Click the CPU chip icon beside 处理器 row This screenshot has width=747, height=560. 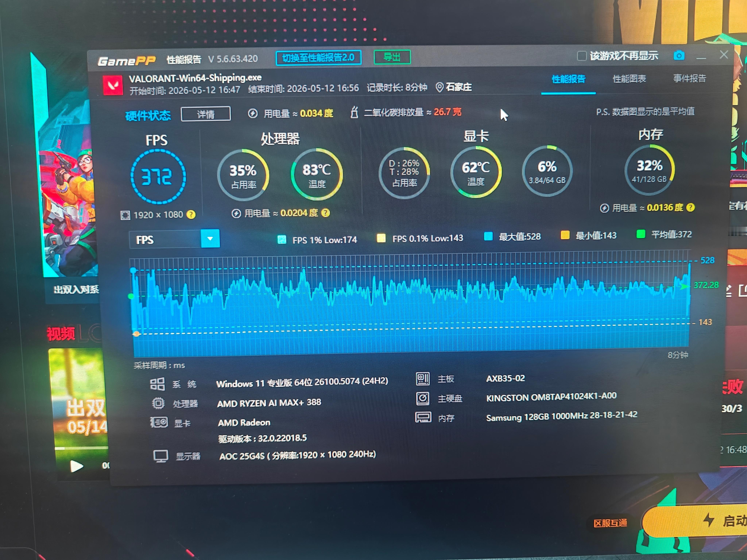click(158, 403)
